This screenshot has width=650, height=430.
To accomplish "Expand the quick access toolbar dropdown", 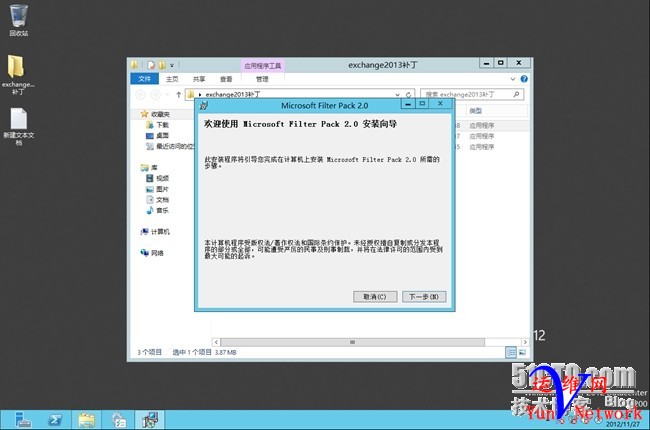I will point(172,65).
